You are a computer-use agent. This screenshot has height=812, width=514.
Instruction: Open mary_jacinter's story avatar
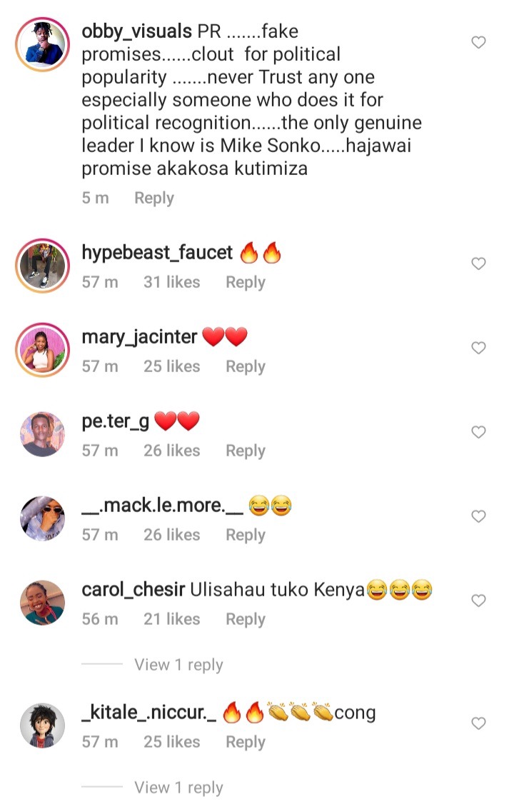(x=42, y=349)
